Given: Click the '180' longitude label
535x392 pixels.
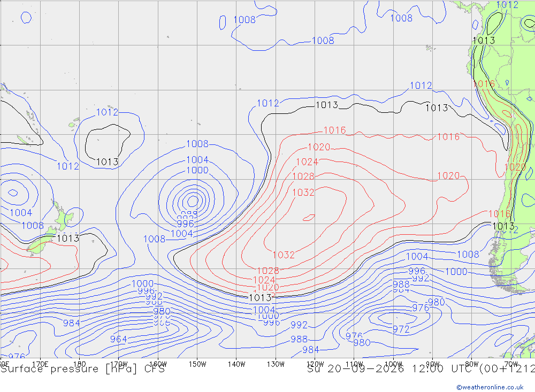Looking at the screenshot, I should tap(79, 364).
